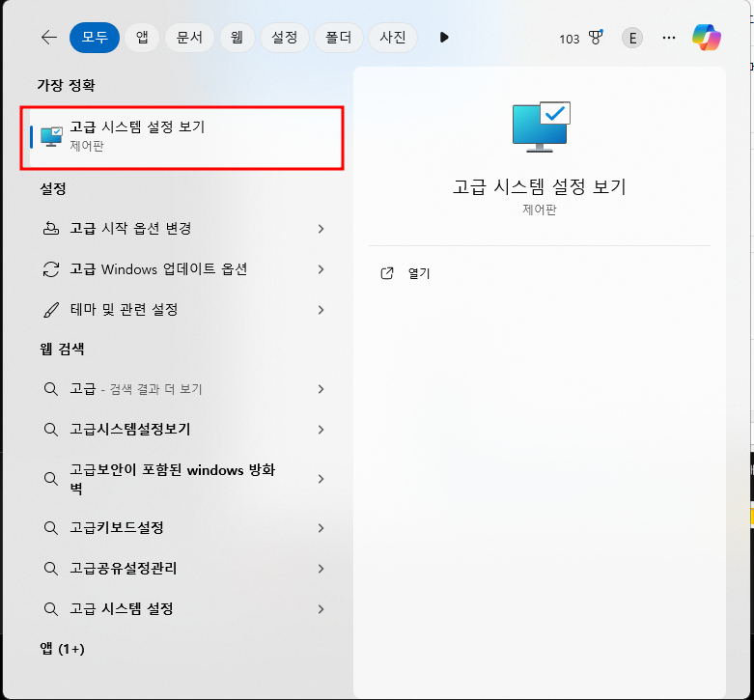This screenshot has height=700, width=754.
Task: Switch to the 웹 filter tab
Action: (x=237, y=38)
